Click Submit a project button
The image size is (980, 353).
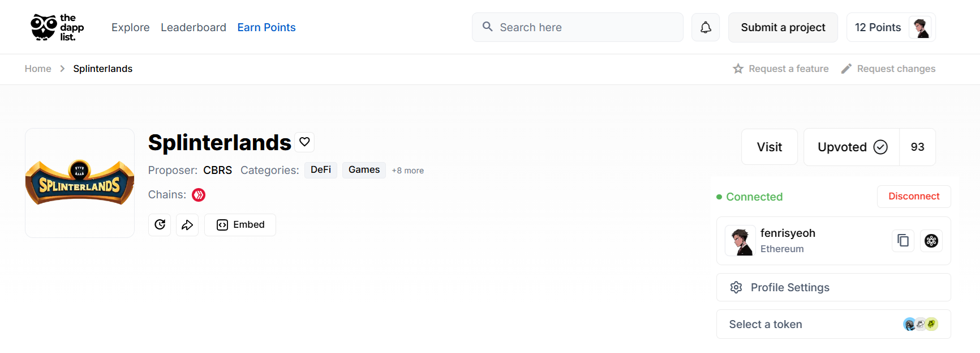click(783, 27)
